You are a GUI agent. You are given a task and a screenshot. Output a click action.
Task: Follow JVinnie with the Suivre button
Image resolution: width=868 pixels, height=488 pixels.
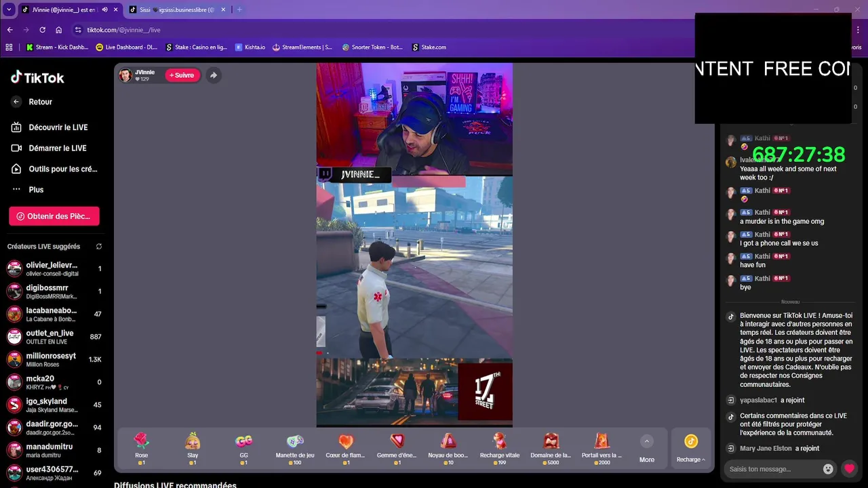click(182, 75)
